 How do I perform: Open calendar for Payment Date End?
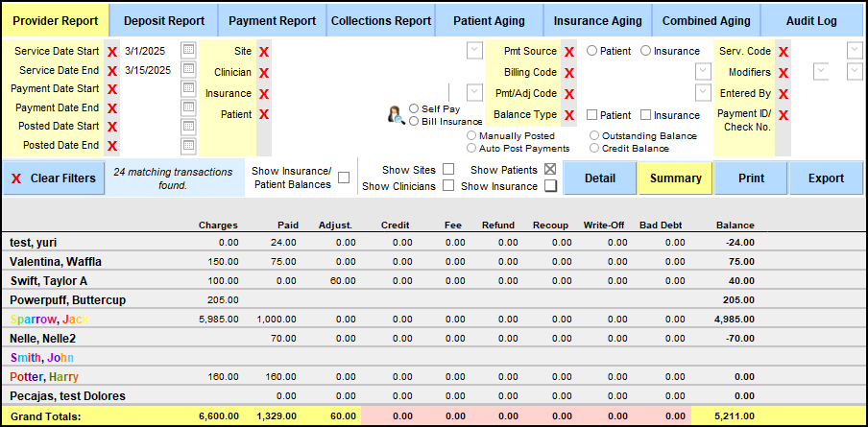tap(188, 107)
